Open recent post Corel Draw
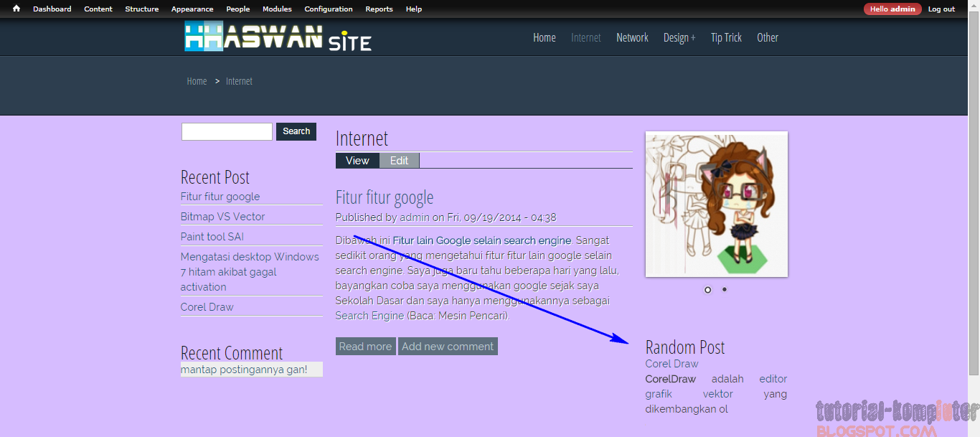Viewport: 980px width, 437px height. (x=207, y=307)
